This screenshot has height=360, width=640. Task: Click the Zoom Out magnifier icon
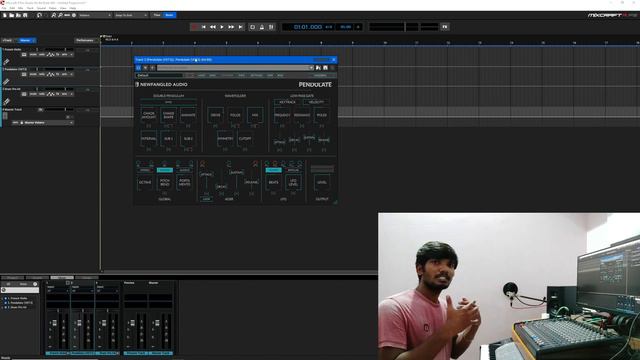tap(60, 15)
